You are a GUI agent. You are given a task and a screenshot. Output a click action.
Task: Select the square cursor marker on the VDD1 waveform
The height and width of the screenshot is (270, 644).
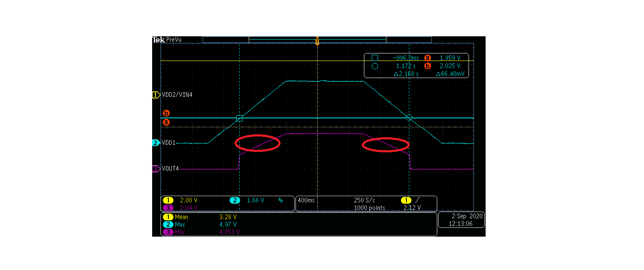239,118
